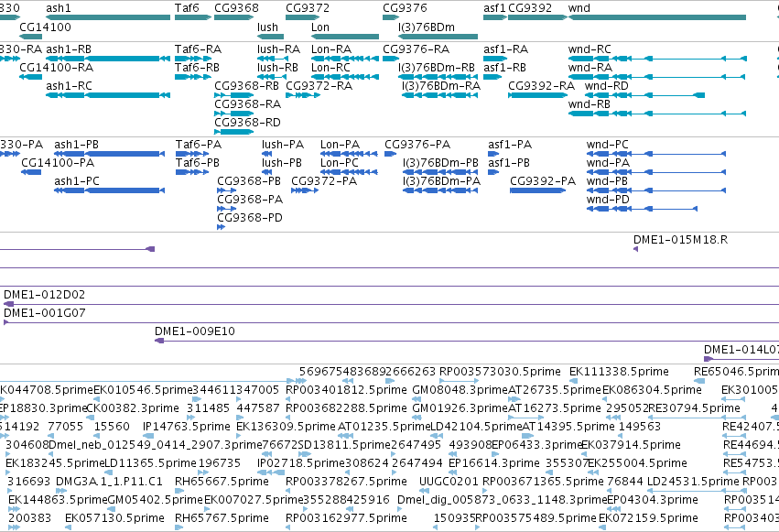779x532 pixels.
Task: Click transcript Taf6-RB
Action: pyautogui.click(x=193, y=77)
